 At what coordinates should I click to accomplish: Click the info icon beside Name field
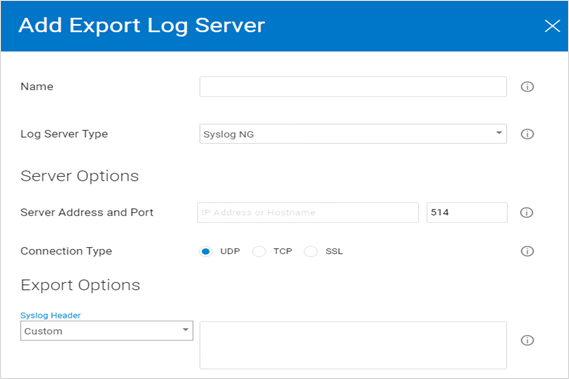[527, 87]
